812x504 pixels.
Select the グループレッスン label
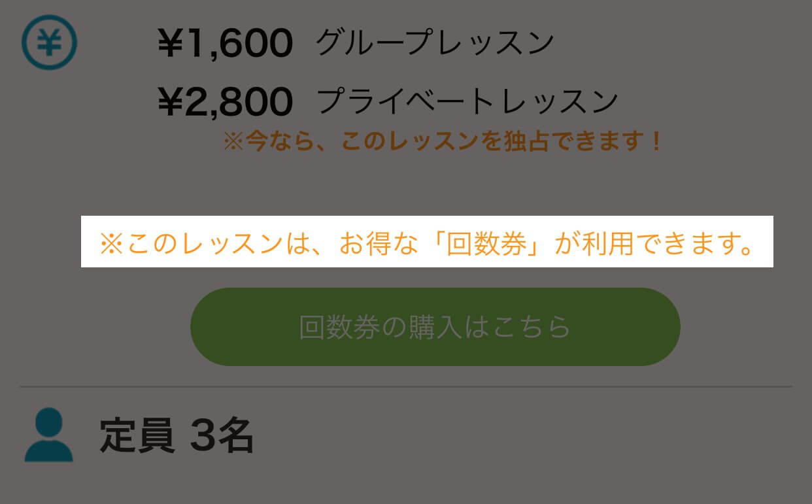point(435,41)
